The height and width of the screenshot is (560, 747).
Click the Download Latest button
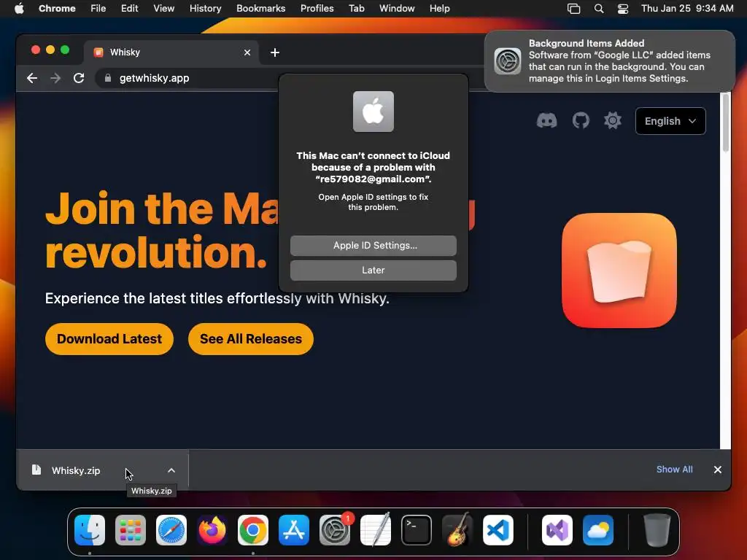109,339
